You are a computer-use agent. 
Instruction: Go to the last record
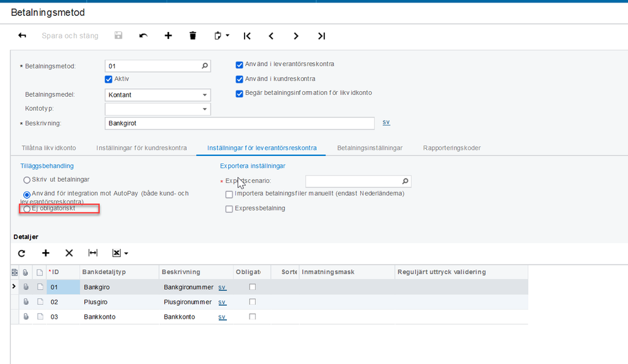point(321,36)
